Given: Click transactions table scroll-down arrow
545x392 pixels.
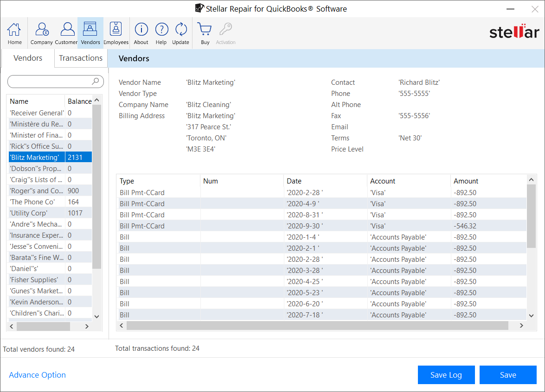Looking at the screenshot, I should (532, 316).
